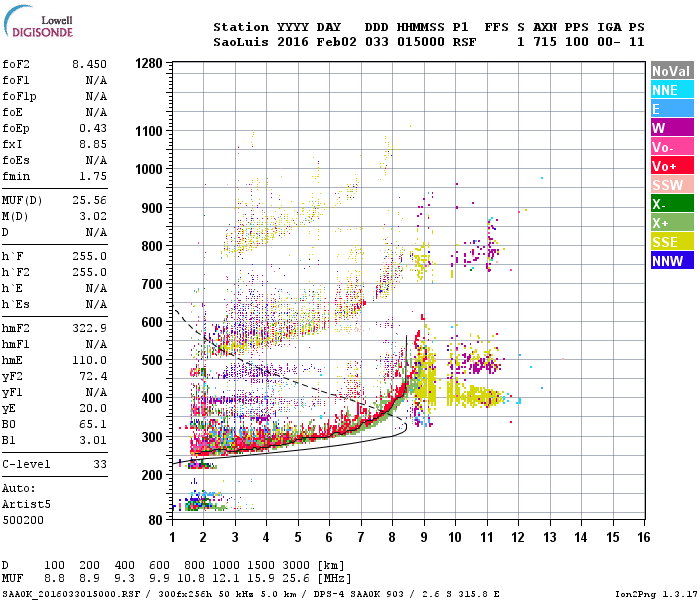Click the SaoLuis station name in header
The image size is (700, 600).
[241, 42]
